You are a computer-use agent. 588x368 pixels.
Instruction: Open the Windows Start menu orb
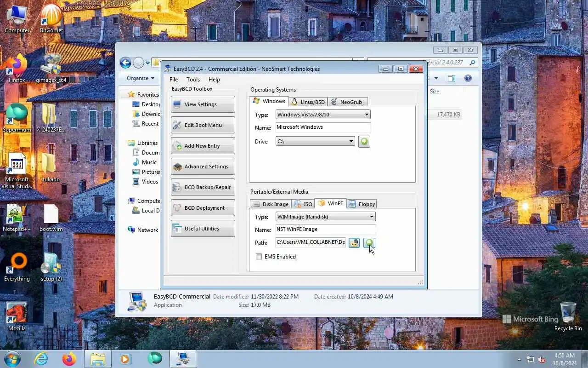pyautogui.click(x=12, y=359)
